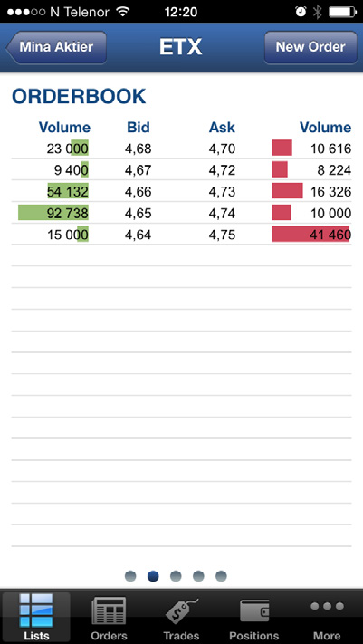Select the third page indicator dot
The height and width of the screenshot is (644, 363).
tap(176, 576)
